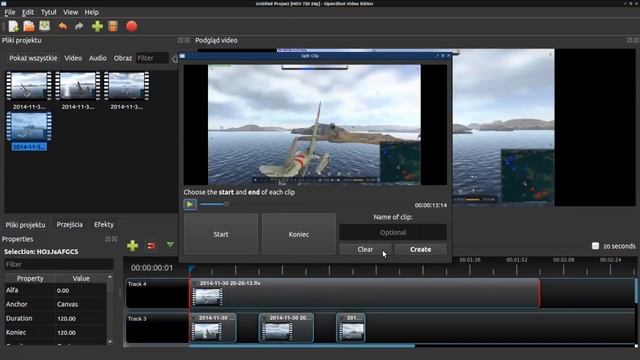Click the Open Project folder icon
Screen dimensions: 640x360
(29, 27)
